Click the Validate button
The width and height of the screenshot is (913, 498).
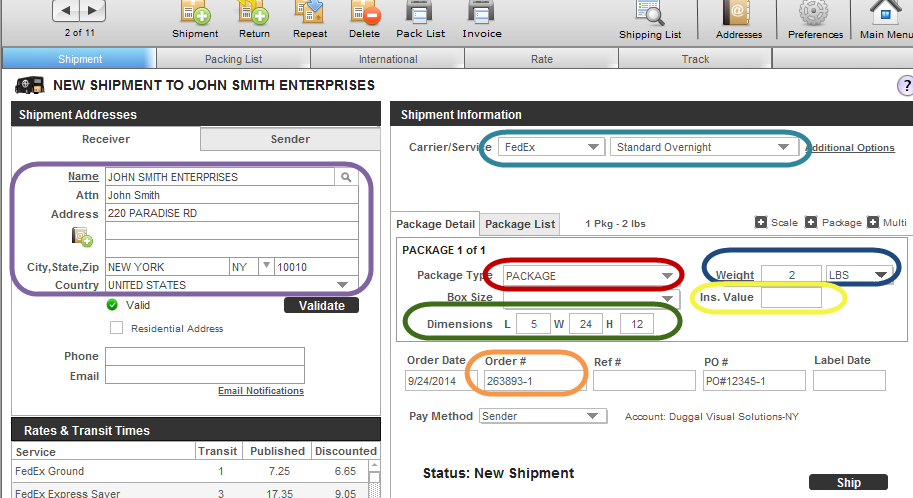321,305
